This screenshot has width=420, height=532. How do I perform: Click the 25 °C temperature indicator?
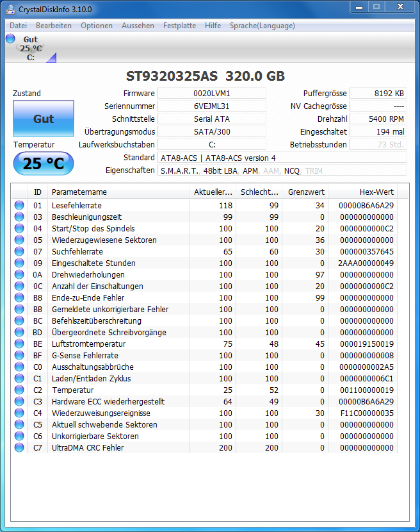(44, 163)
